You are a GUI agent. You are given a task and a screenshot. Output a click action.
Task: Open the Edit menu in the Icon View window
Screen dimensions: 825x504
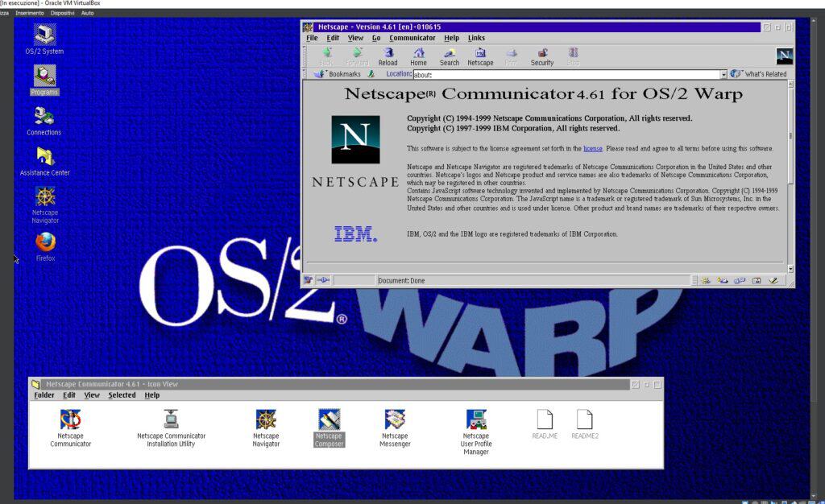pos(69,395)
